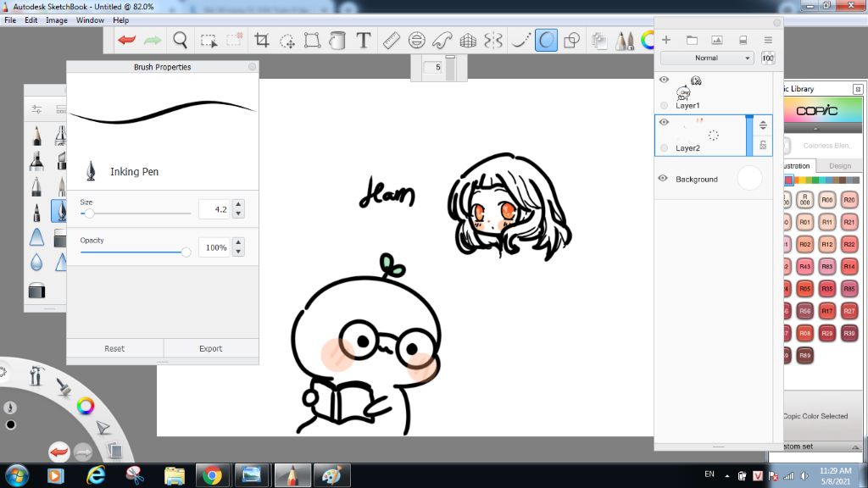Open the color wheel on lagoon
The width and height of the screenshot is (868, 488).
coord(86,406)
